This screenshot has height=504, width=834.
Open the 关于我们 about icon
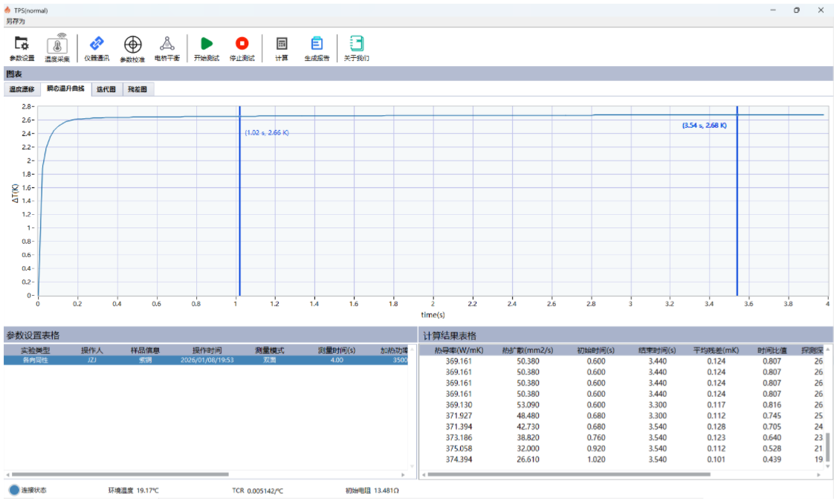tap(356, 48)
